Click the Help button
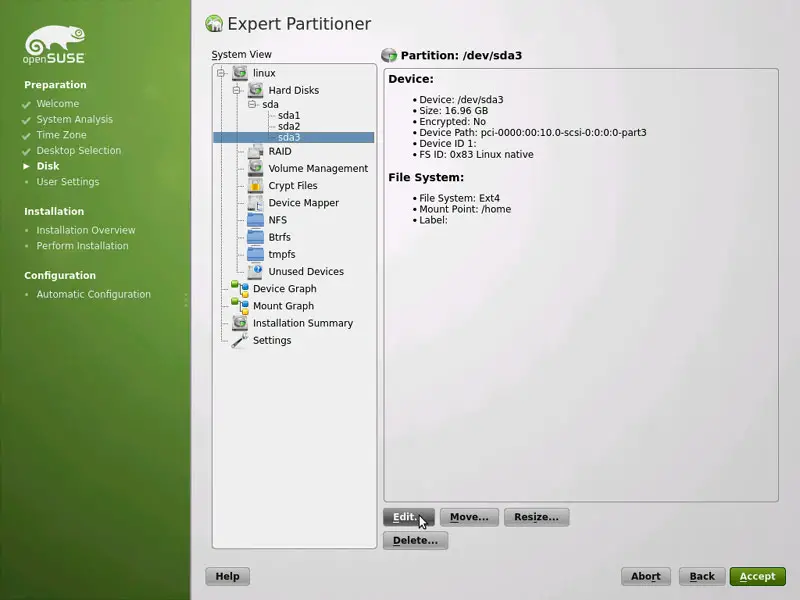The image size is (800, 600). click(227, 576)
